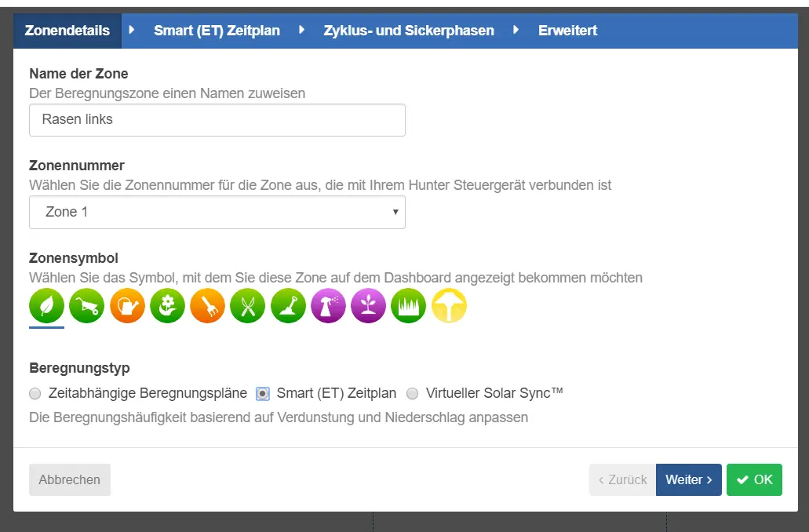
Task: Pick the orange watering can symbol
Action: [127, 306]
